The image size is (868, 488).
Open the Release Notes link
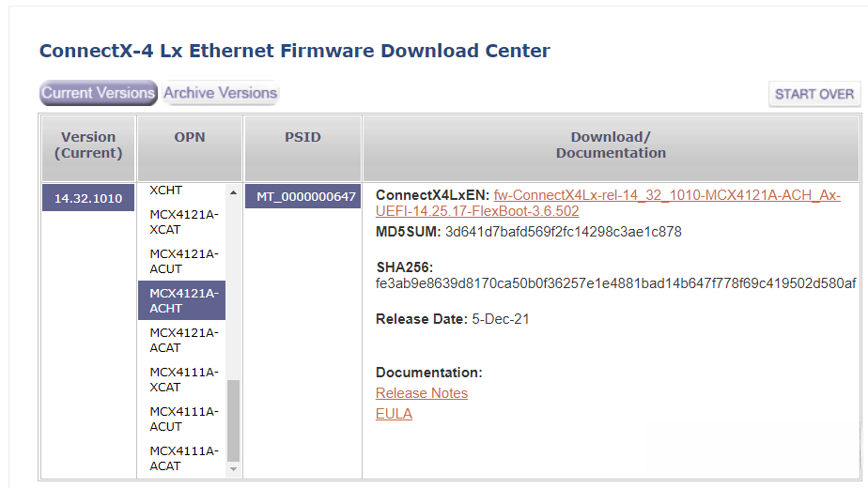421,393
